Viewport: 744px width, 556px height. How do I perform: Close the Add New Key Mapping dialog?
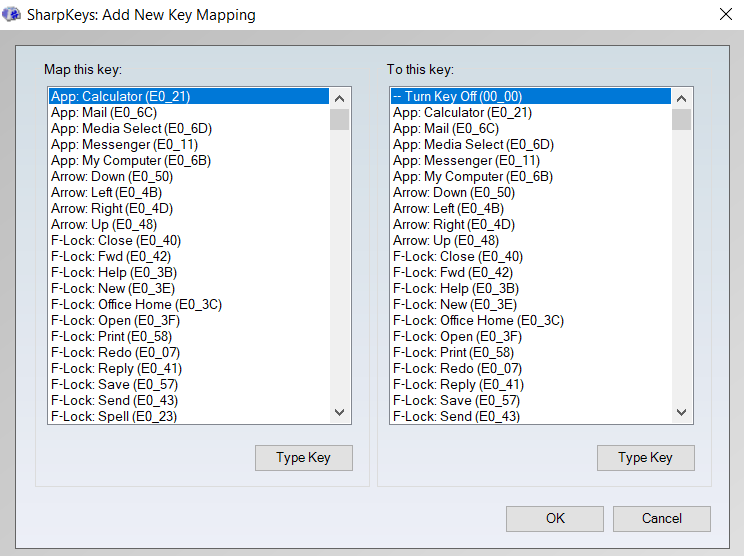[x=725, y=15]
